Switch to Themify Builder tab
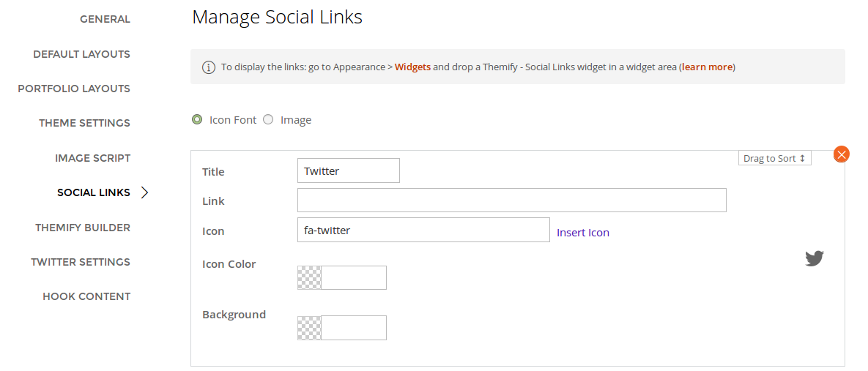The width and height of the screenshot is (868, 371). click(x=83, y=228)
